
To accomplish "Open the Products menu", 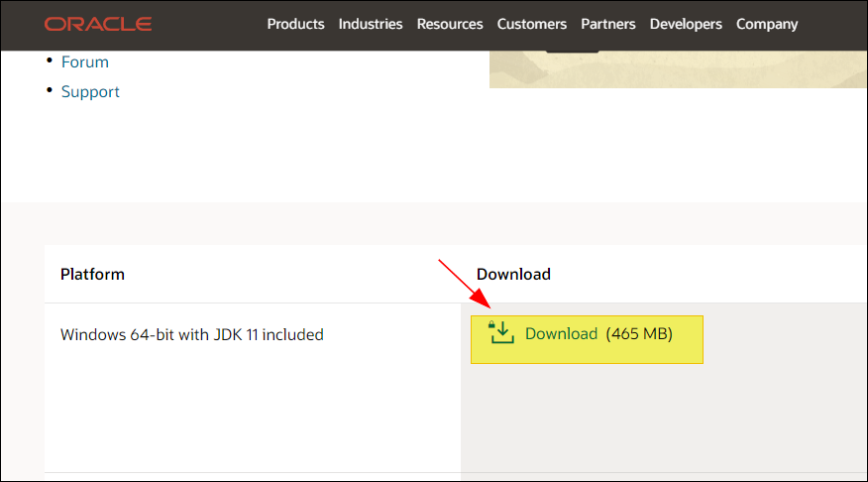I will [x=295, y=24].
